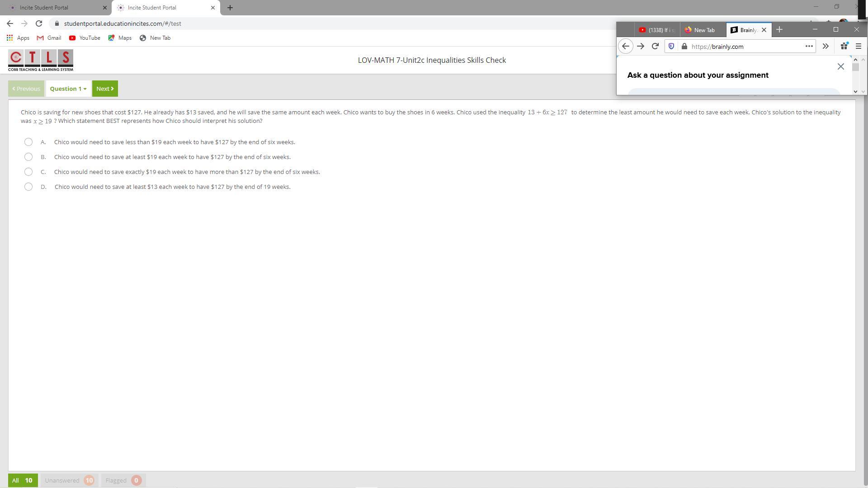Select answer option B radio button
Image resolution: width=868 pixels, height=488 pixels.
point(28,157)
